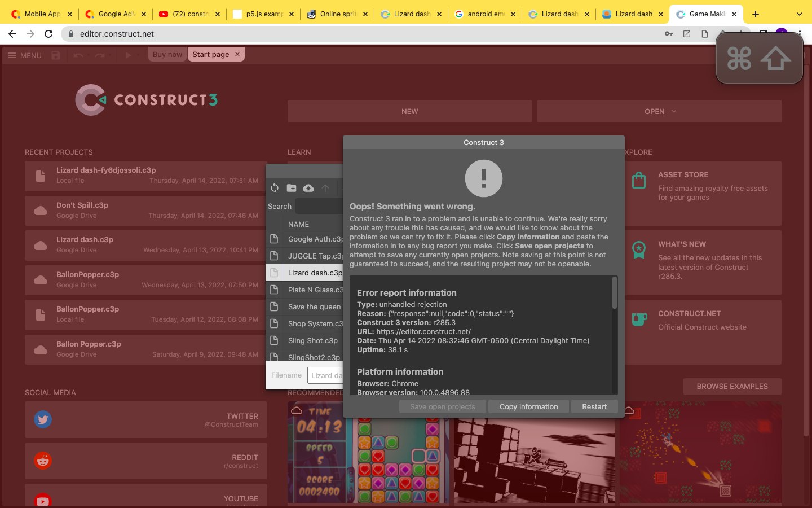812x508 pixels.
Task: Click the Filename input field
Action: (325, 375)
